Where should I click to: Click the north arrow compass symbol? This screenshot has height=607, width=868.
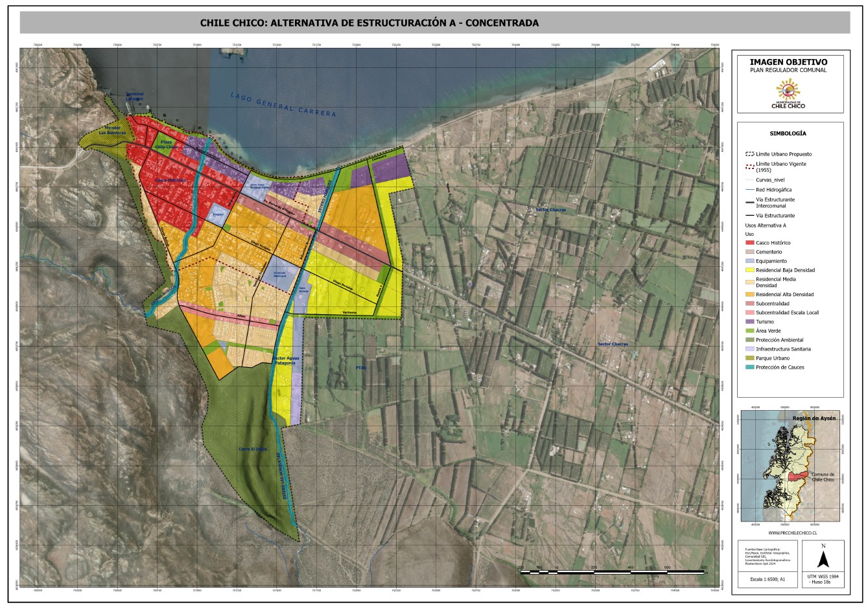(823, 558)
